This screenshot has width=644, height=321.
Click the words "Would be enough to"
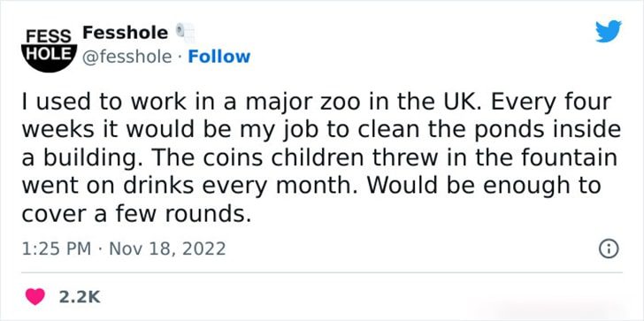tap(483, 186)
